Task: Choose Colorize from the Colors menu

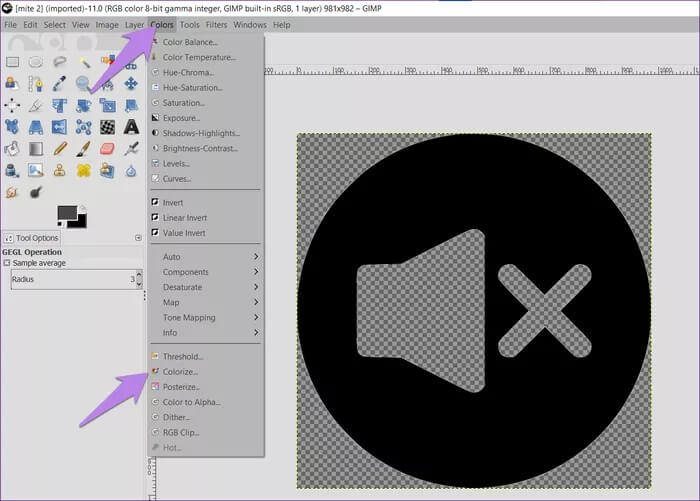Action: tap(180, 372)
